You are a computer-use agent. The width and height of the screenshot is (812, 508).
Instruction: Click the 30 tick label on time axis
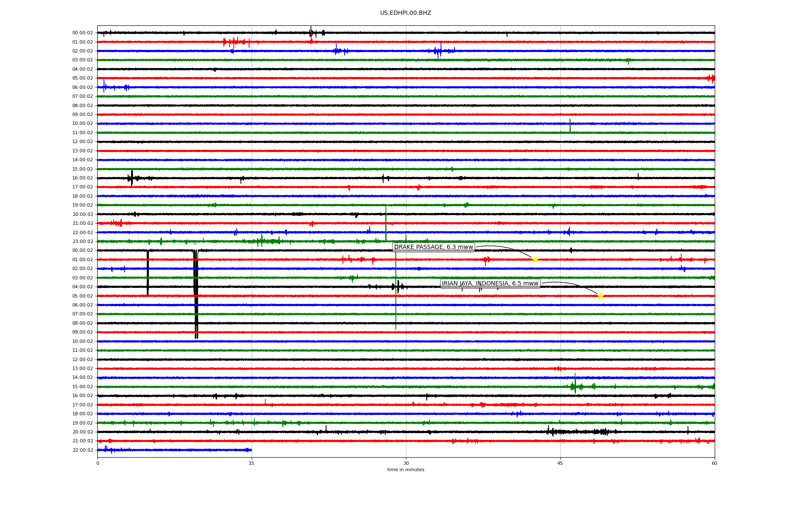406,463
